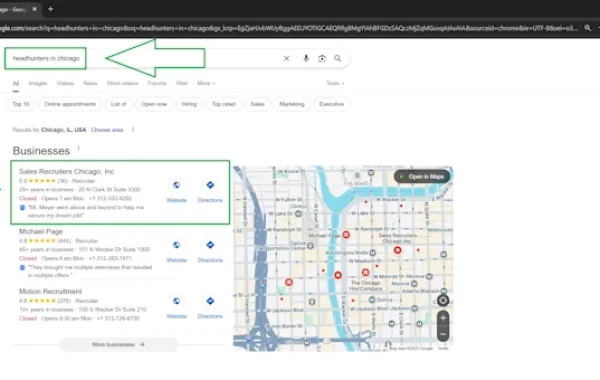Apply the Open now filter chip
The height and width of the screenshot is (380, 600).
coord(154,104)
